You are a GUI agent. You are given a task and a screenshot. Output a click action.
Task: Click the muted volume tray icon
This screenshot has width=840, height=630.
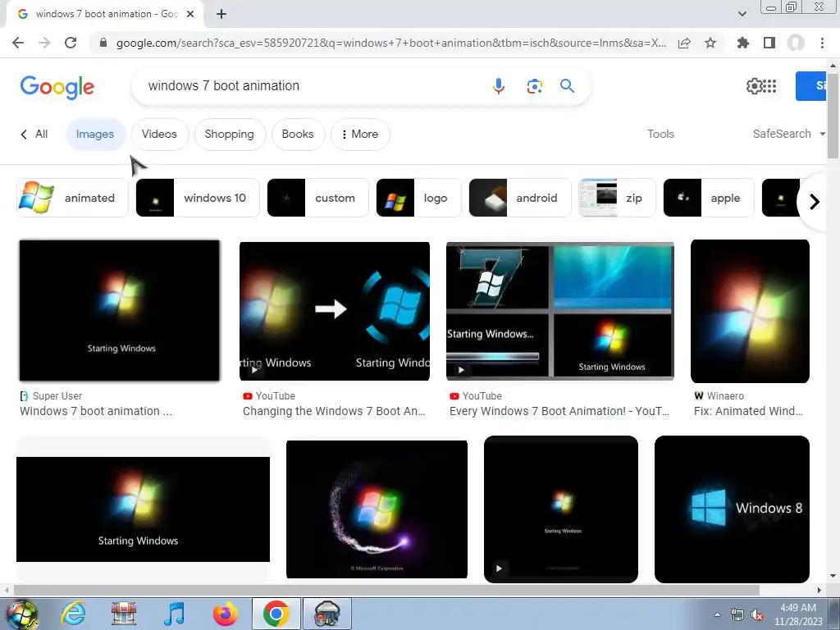pyautogui.click(x=757, y=615)
